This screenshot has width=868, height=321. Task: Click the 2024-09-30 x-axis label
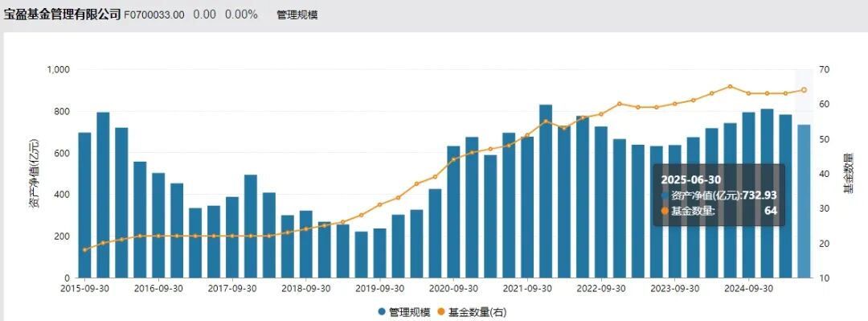click(x=748, y=289)
